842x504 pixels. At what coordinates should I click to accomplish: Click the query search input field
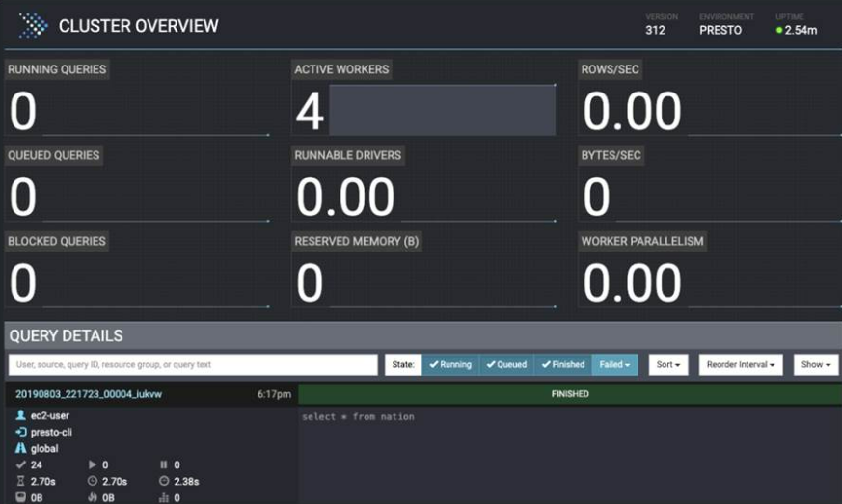point(193,364)
